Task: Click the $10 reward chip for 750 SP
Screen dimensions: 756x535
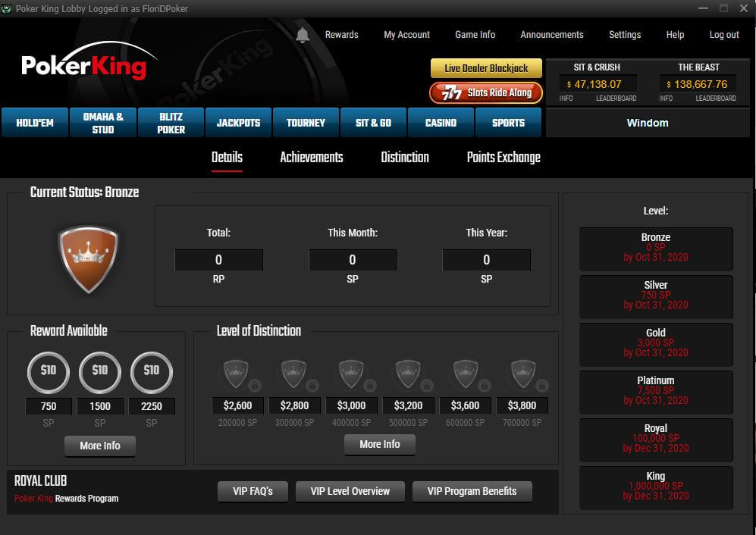Action: pos(49,372)
